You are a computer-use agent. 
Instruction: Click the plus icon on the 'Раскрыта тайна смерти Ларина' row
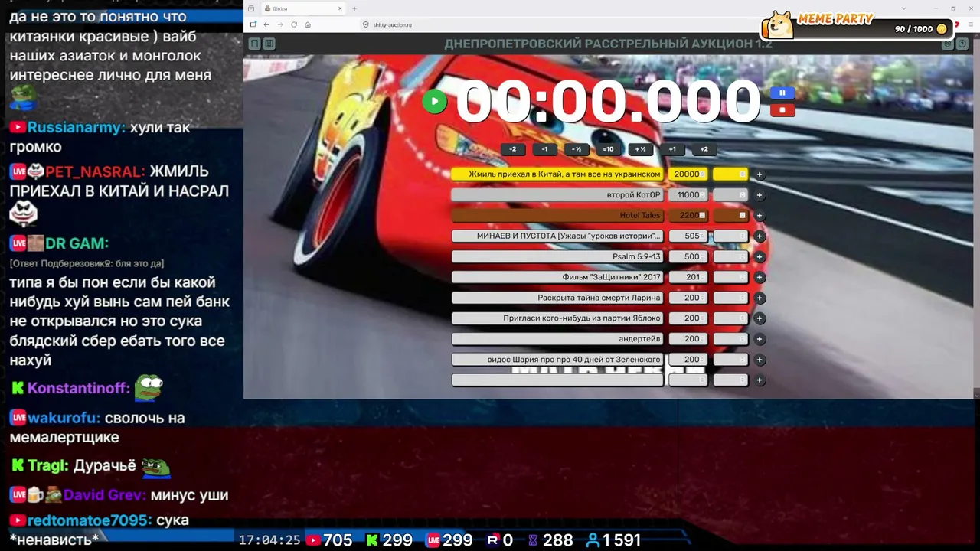[x=759, y=298]
